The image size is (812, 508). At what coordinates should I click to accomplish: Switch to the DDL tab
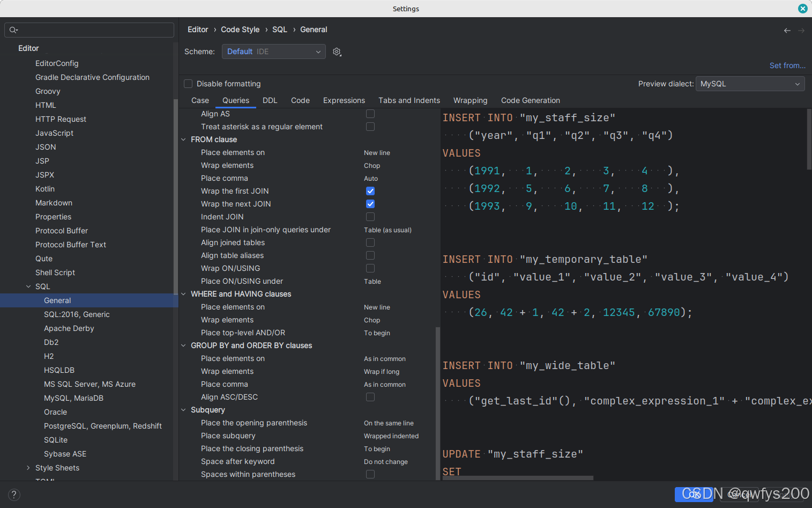[x=270, y=100]
